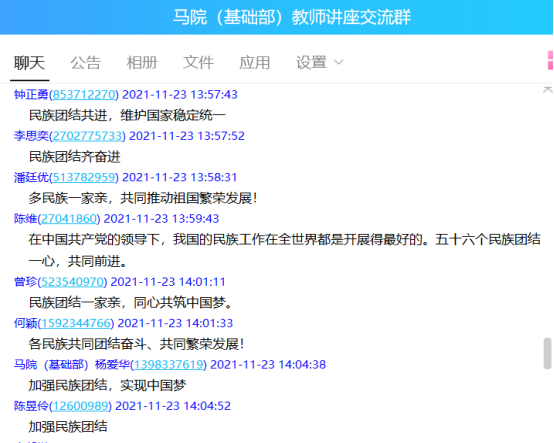This screenshot has width=554, height=443.
Task: Click the scroll-to-top arrow icon
Action: click(547, 90)
